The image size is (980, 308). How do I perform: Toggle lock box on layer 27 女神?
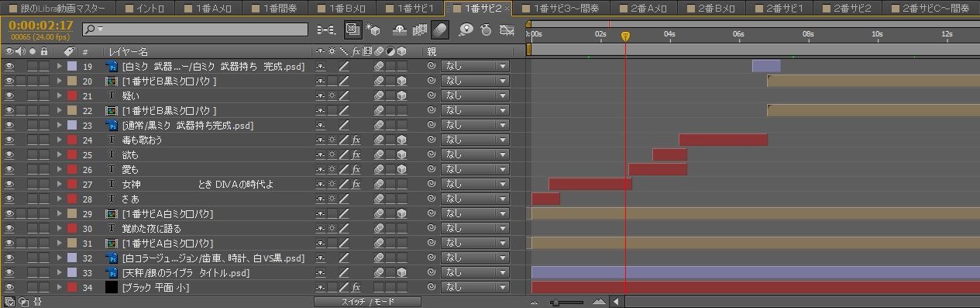(45, 185)
